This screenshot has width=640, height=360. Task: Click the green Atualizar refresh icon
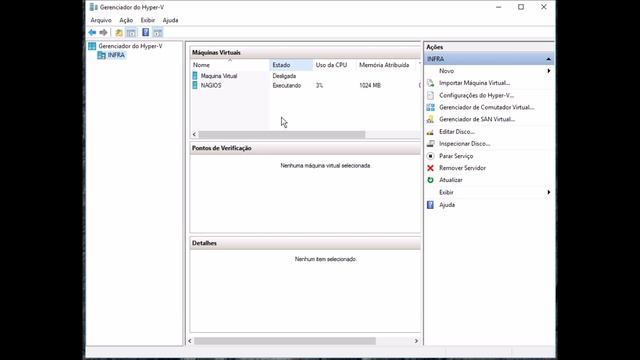coord(430,180)
